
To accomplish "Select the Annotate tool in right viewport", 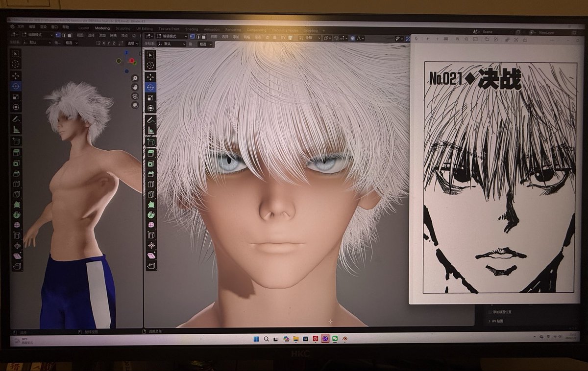I will click(x=151, y=119).
